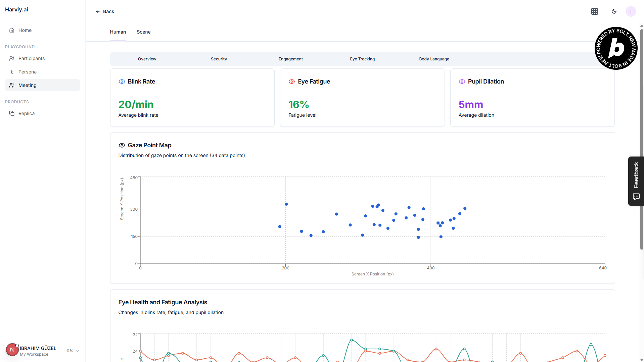Open the Overview sub-tab
Viewport: 644px width, 362px height.
[x=147, y=59]
